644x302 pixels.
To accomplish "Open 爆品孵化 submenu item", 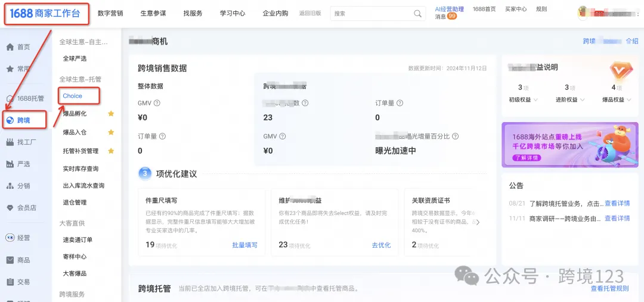I will point(75,114).
